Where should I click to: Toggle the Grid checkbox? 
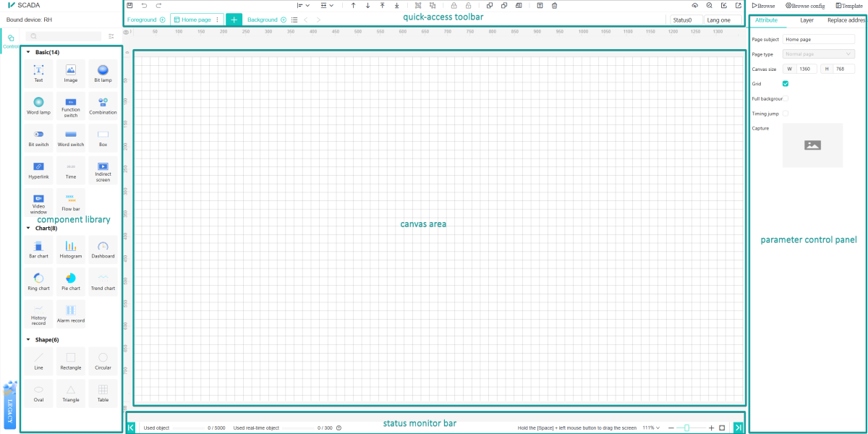pos(786,84)
